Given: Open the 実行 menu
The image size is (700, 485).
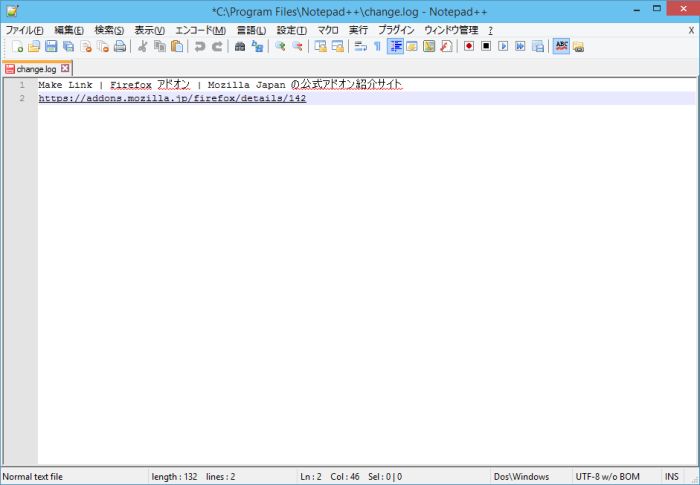Looking at the screenshot, I should coord(358,30).
